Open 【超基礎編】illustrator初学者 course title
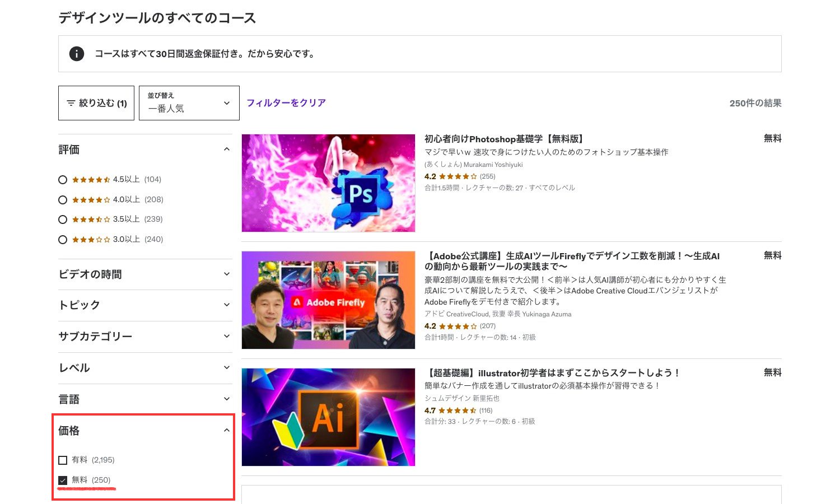The image size is (840, 504). point(553,373)
